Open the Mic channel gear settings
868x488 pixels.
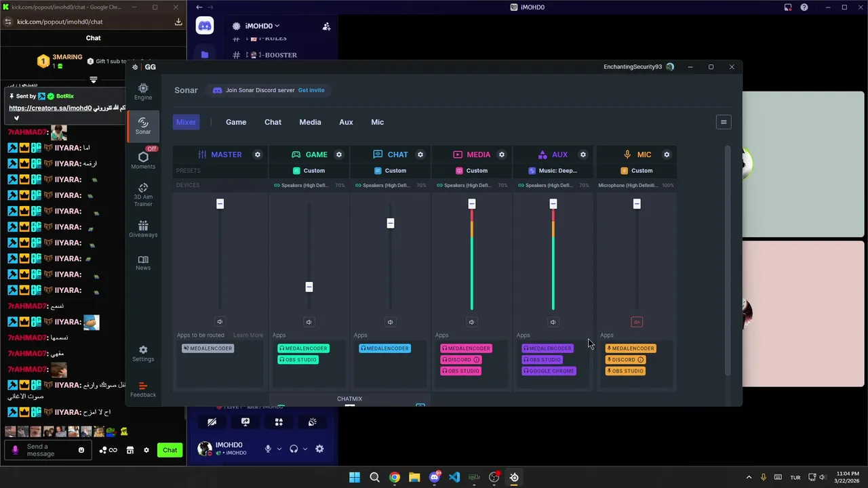667,155
